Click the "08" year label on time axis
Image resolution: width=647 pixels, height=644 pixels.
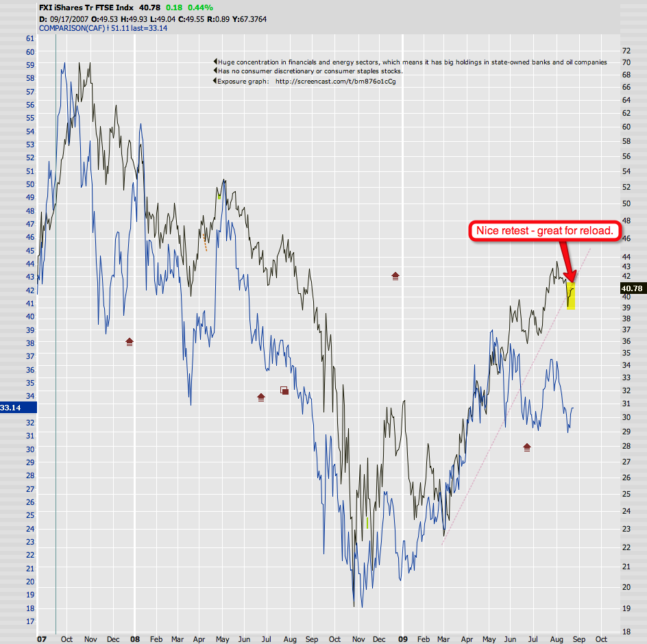(x=135, y=639)
